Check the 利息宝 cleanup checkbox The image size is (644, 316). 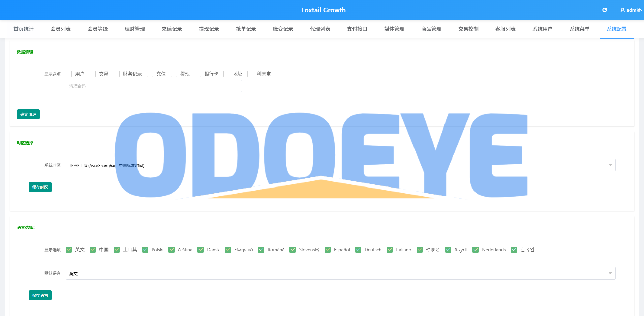coord(250,74)
